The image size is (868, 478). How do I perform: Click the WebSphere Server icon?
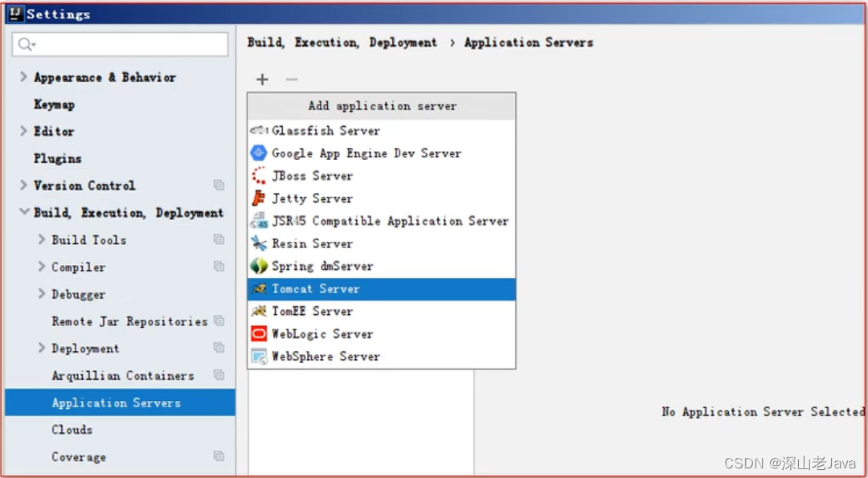pyautogui.click(x=259, y=356)
